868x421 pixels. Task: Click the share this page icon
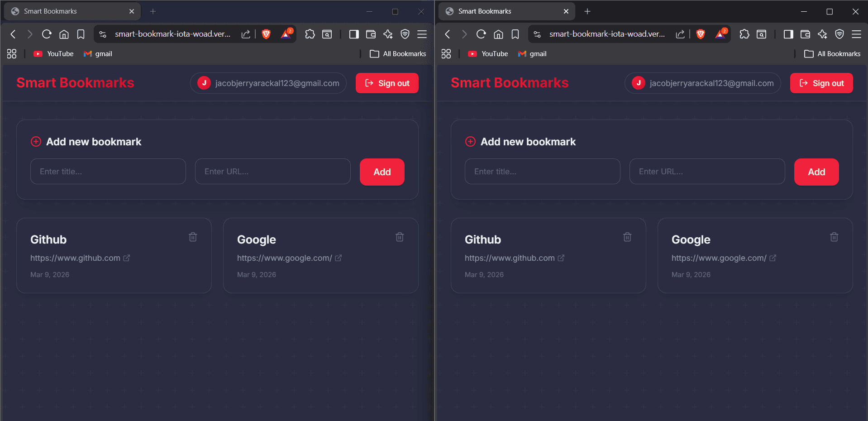(246, 34)
